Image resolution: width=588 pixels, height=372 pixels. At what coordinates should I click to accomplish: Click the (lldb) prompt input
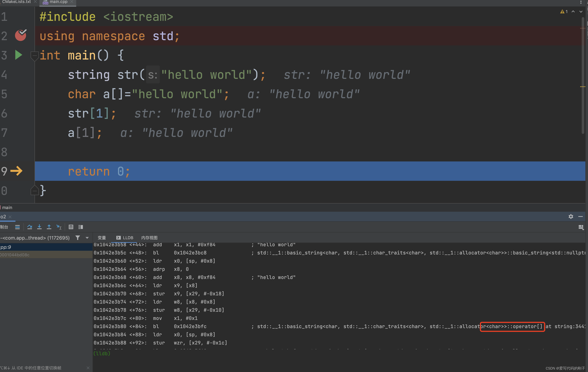[x=339, y=353]
